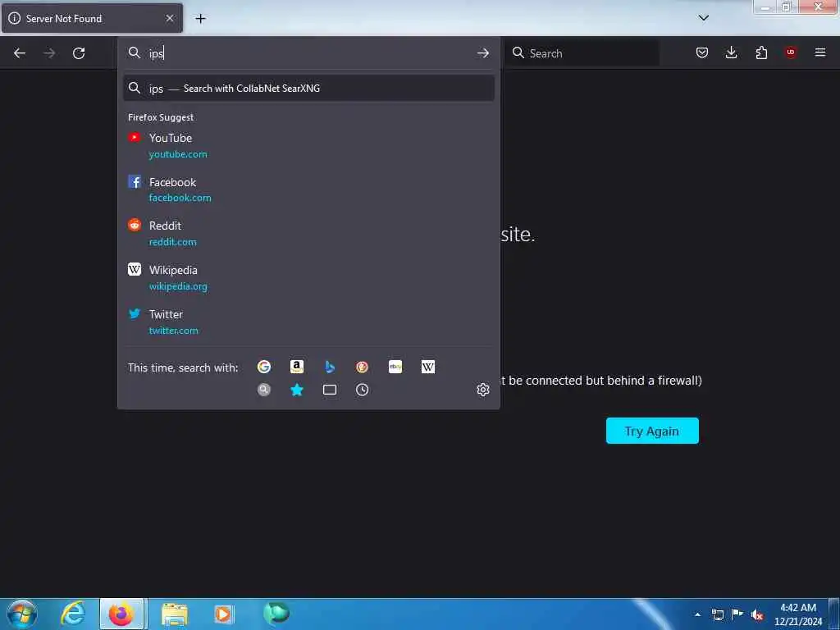Select the Twitter suggestion

tap(308, 322)
